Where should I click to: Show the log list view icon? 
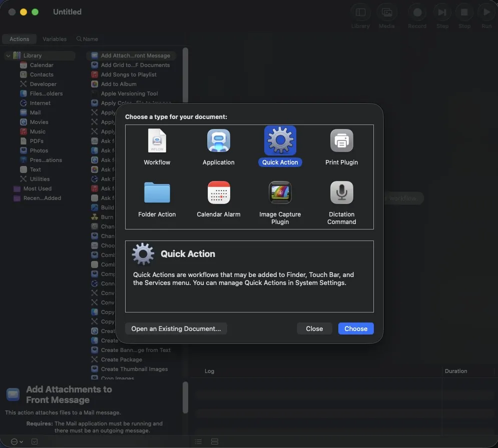(199, 441)
